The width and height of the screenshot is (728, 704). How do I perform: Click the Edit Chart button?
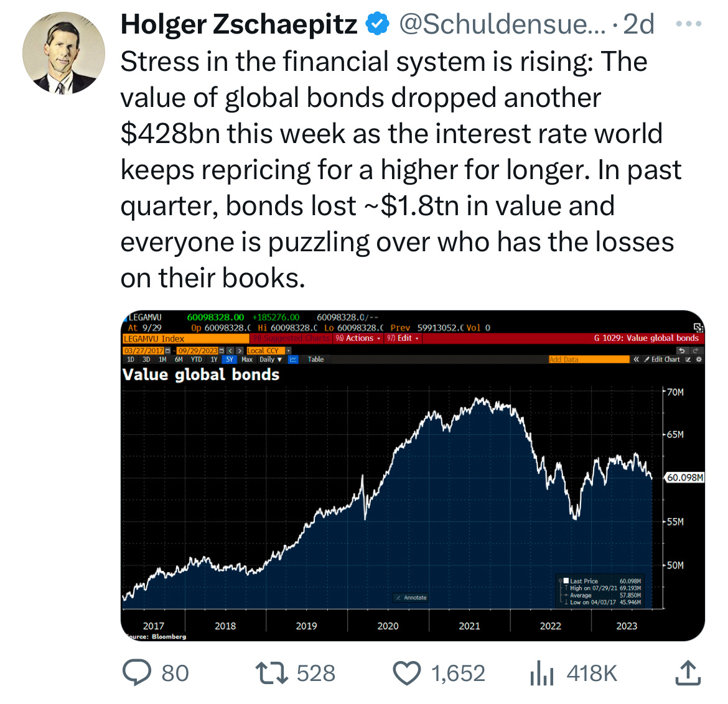click(x=662, y=359)
